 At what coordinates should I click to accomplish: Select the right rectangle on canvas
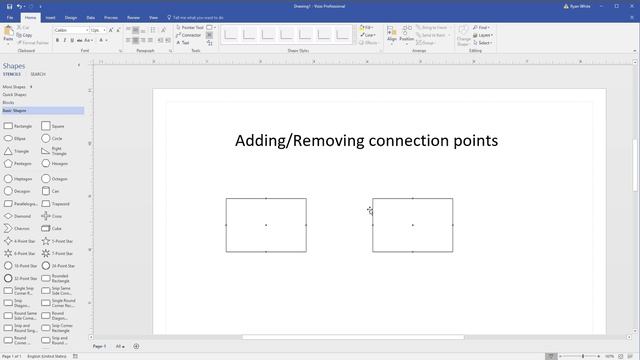pos(413,225)
